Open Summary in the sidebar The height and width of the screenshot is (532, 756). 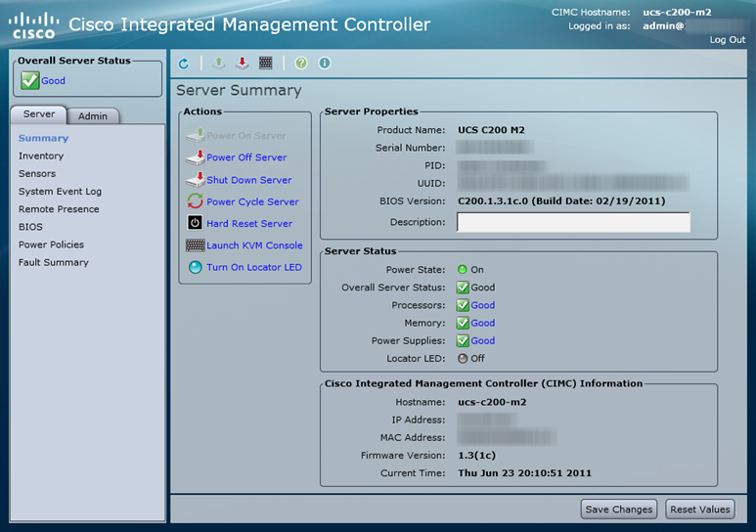coord(43,138)
